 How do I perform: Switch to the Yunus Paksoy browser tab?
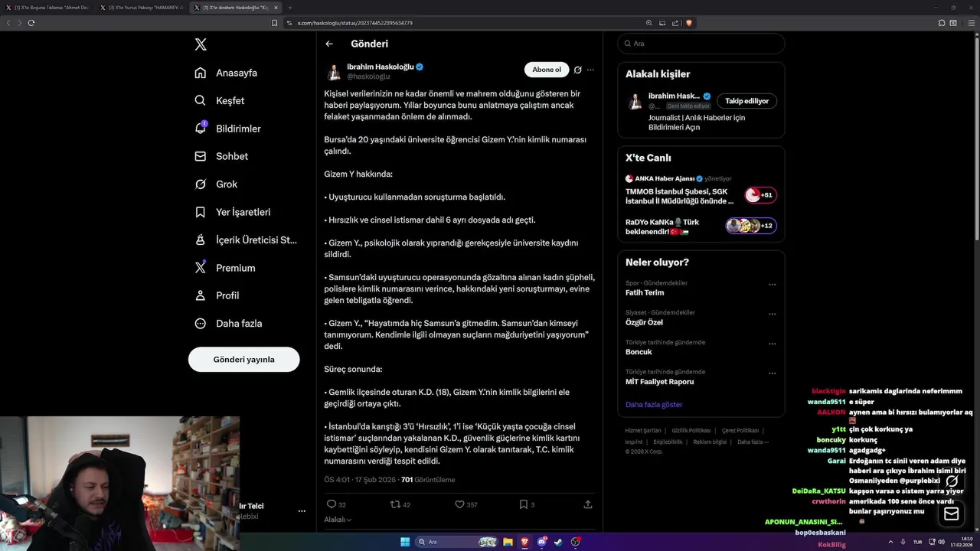[x=142, y=8]
